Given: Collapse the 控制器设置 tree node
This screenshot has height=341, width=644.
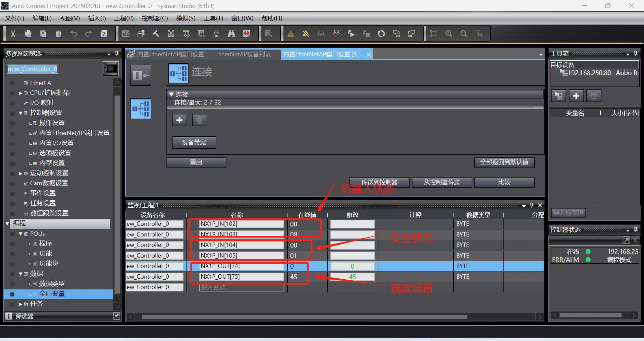Looking at the screenshot, I should click(20, 113).
